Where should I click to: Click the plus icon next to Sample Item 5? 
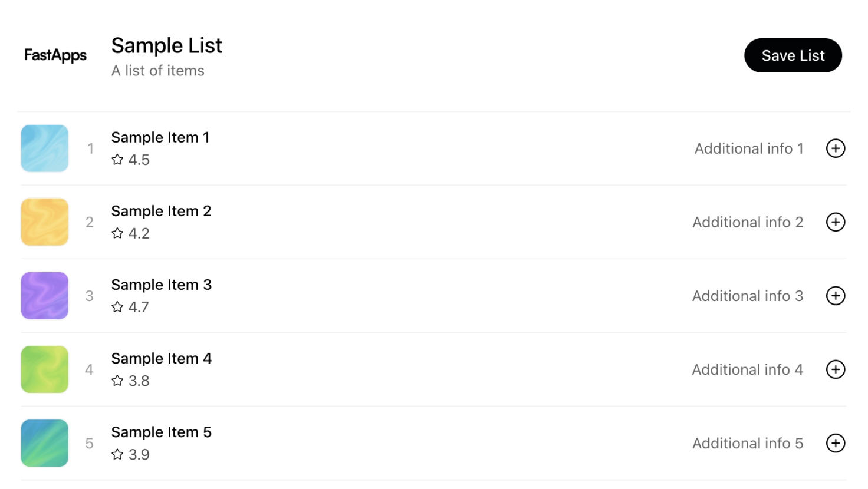836,443
